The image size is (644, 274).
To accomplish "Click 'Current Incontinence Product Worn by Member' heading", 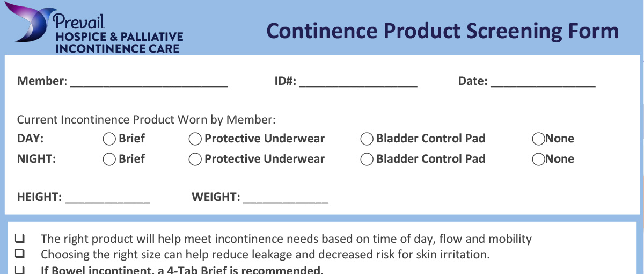I will [x=146, y=119].
